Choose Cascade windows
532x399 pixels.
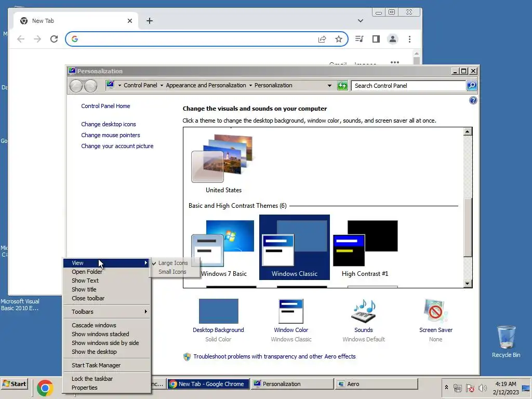pos(106,325)
